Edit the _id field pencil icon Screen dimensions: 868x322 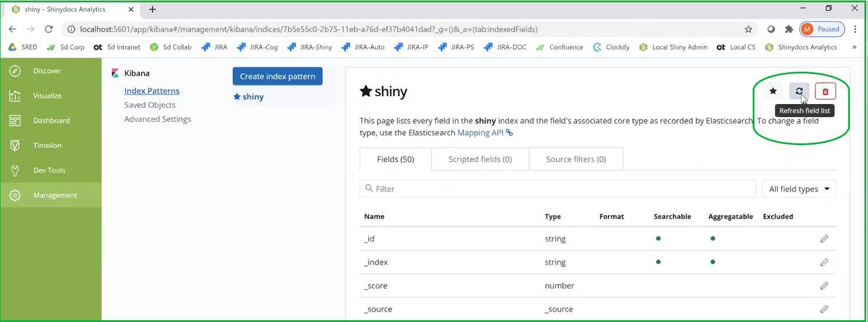pyautogui.click(x=824, y=239)
